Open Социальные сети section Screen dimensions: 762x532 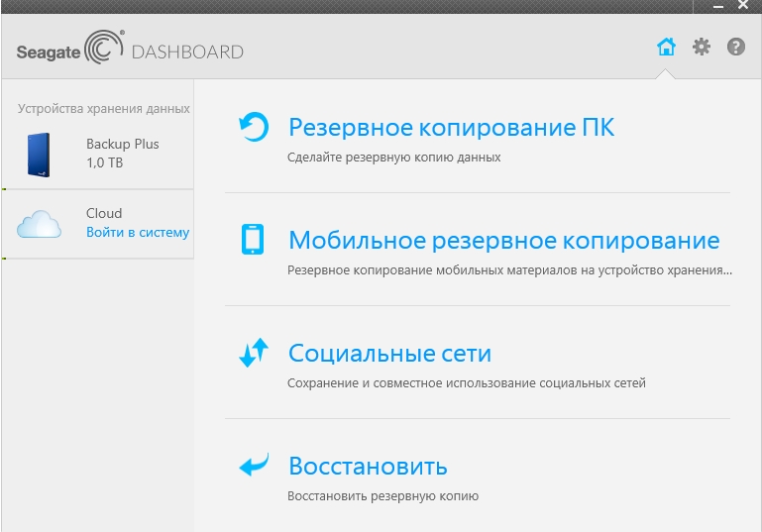point(389,354)
